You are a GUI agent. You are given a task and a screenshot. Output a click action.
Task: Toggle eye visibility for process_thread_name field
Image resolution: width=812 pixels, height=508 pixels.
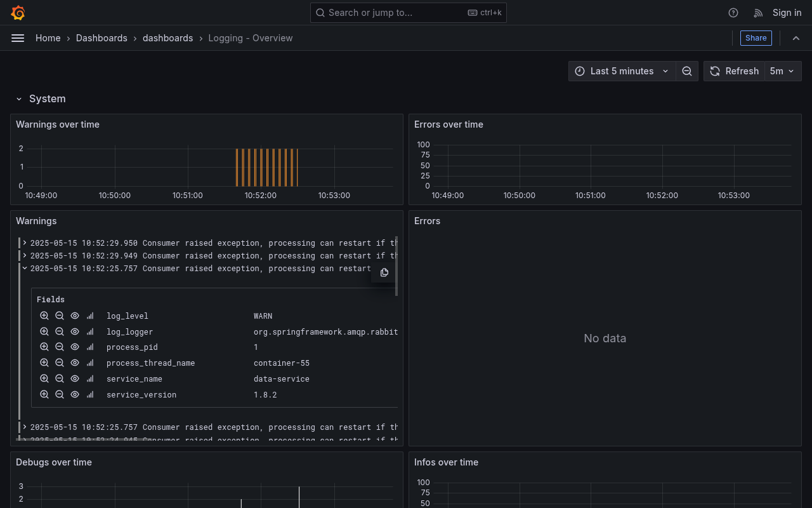tap(75, 363)
